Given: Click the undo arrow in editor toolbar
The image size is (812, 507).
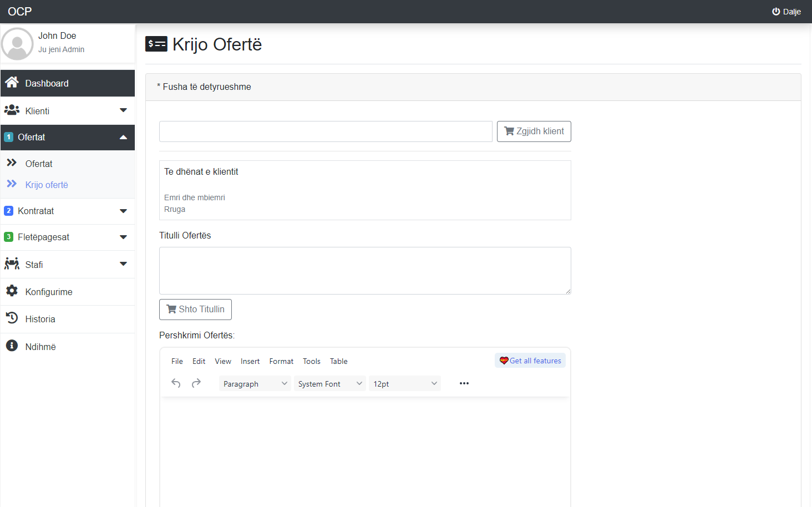Looking at the screenshot, I should (176, 383).
